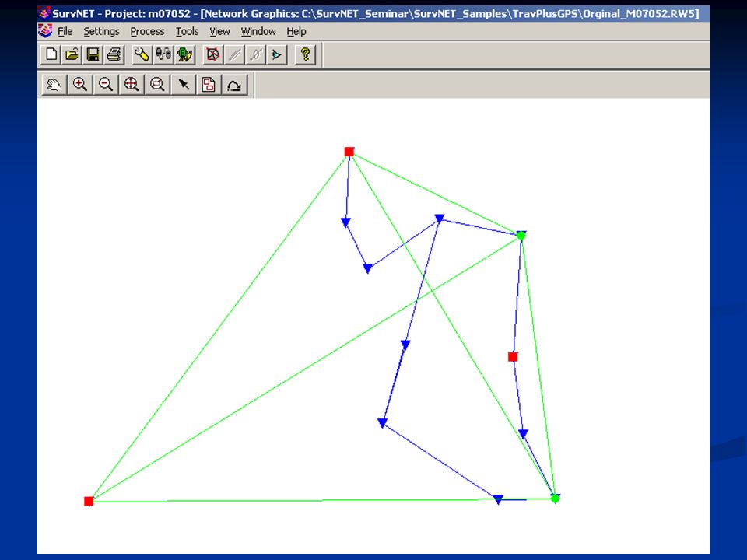Click the red control point at the far left corner
Viewport: 747px width, 560px height.
click(89, 502)
